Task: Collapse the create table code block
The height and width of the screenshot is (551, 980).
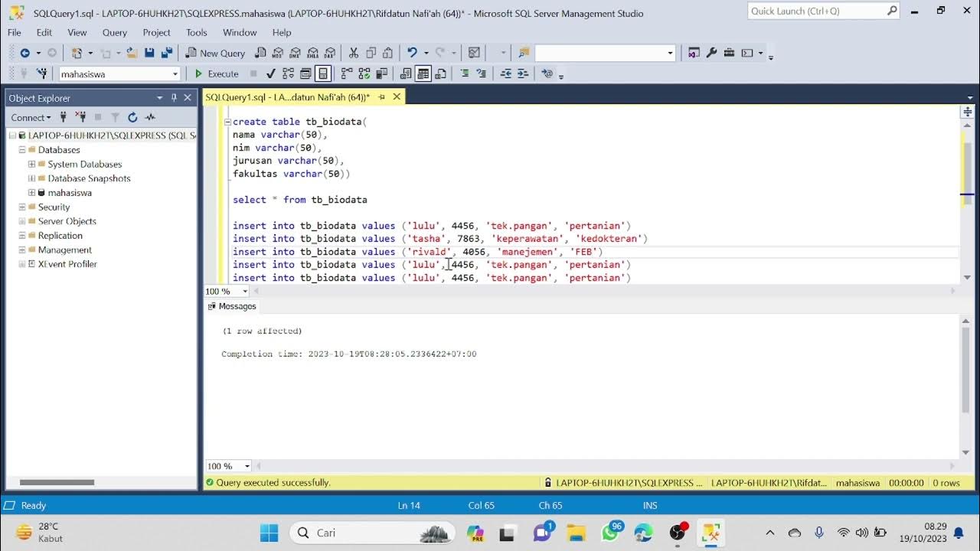Action: point(227,122)
